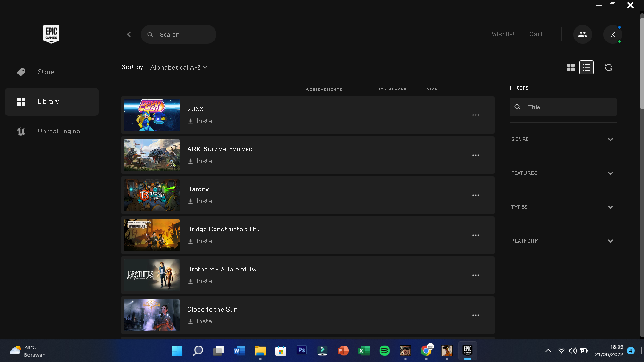Open the Friends list icon

pos(583,34)
